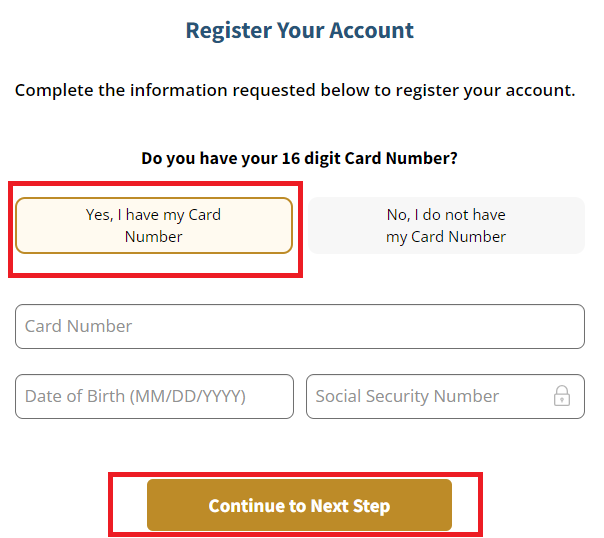Tap the padlock symbol beside SSN placeholder
This screenshot has height=538, width=604.
pyautogui.click(x=562, y=396)
